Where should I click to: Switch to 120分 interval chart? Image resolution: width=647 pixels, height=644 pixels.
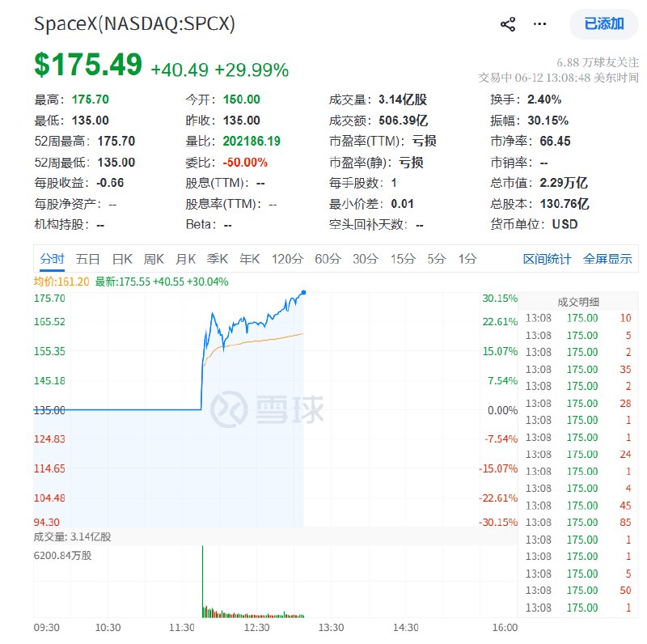tap(287, 259)
